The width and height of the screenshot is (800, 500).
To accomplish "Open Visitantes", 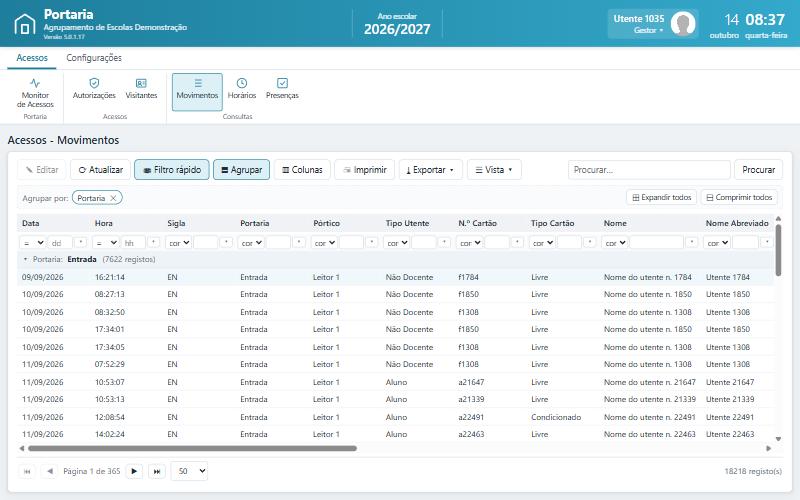I will (141, 89).
